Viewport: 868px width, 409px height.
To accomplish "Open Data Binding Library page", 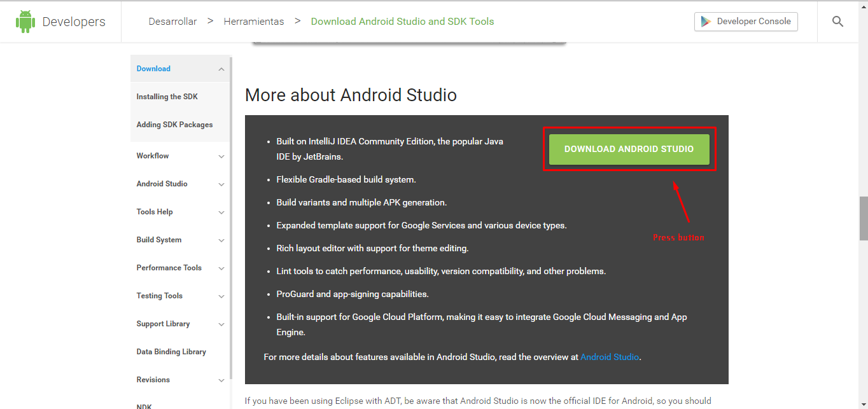I will (x=171, y=352).
